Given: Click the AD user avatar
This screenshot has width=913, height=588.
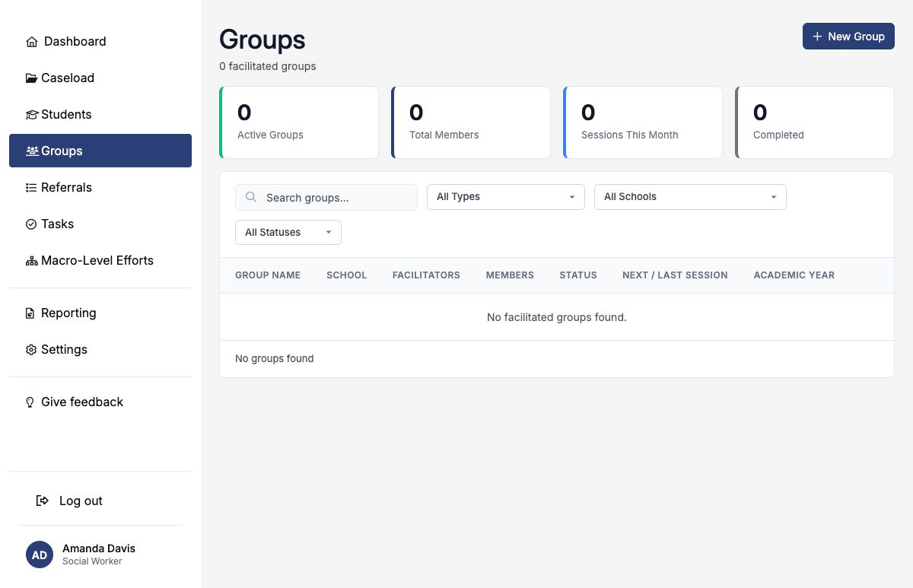Looking at the screenshot, I should 40,555.
